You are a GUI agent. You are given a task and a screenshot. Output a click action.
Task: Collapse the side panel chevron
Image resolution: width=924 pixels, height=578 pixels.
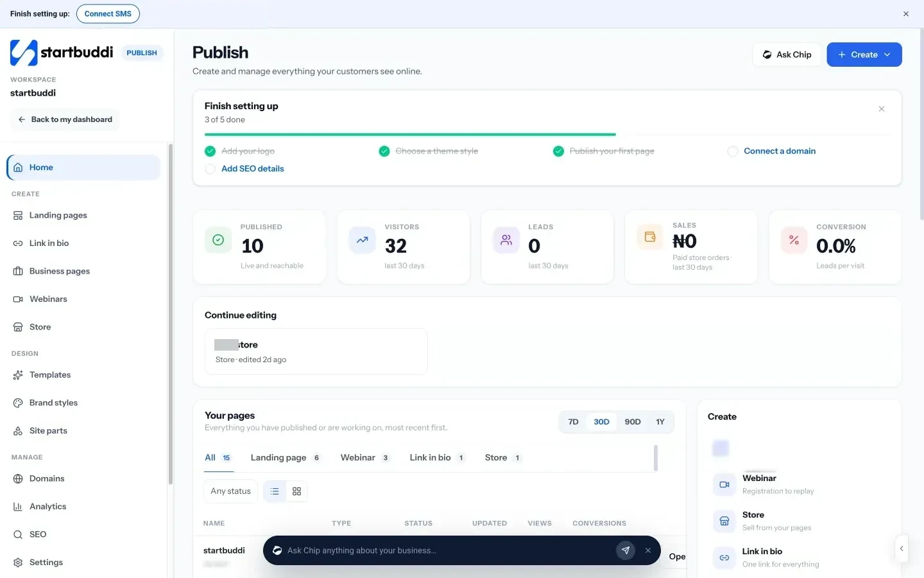pos(902,548)
